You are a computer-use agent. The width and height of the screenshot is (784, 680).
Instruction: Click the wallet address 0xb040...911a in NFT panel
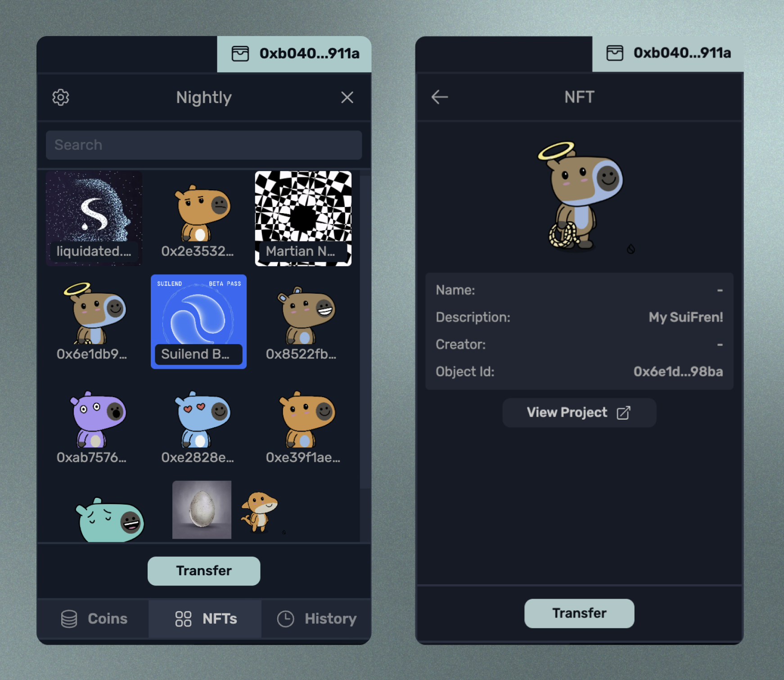click(682, 53)
